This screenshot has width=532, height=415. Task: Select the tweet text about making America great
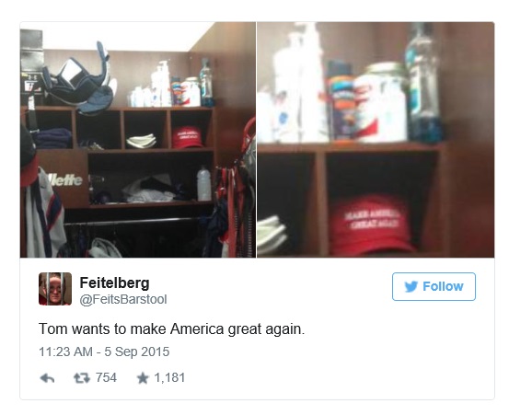(172, 329)
